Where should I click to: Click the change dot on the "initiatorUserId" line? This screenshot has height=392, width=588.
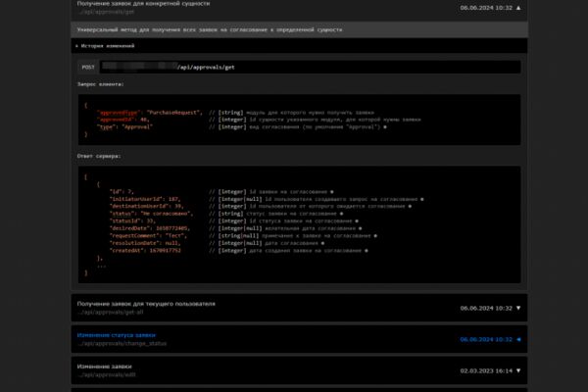pos(421,199)
